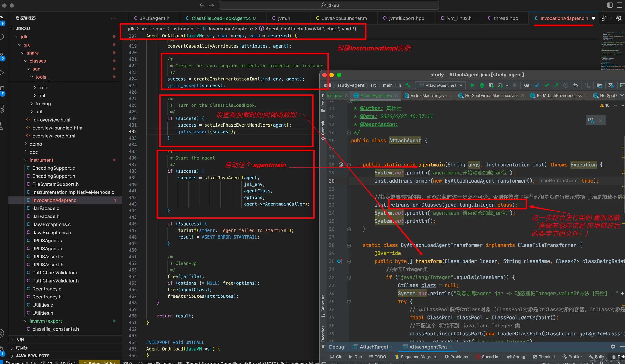Open the AttachAgentTest run configuration dropdown

click(441, 85)
